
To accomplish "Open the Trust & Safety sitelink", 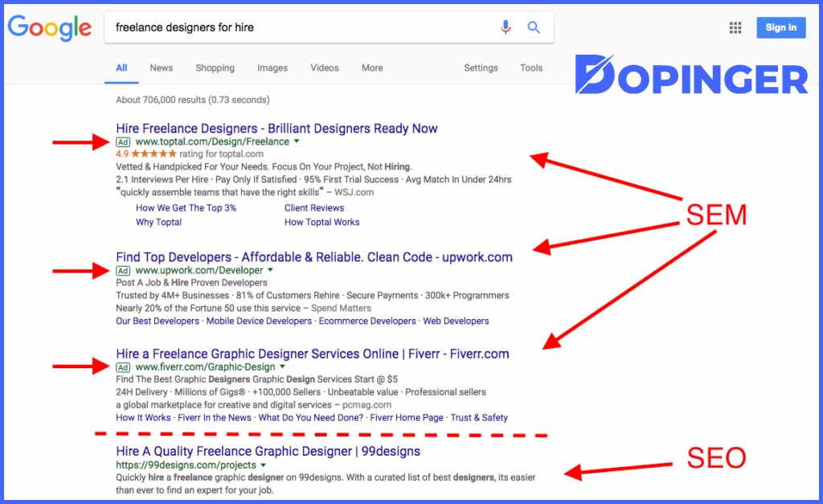I will click(479, 417).
